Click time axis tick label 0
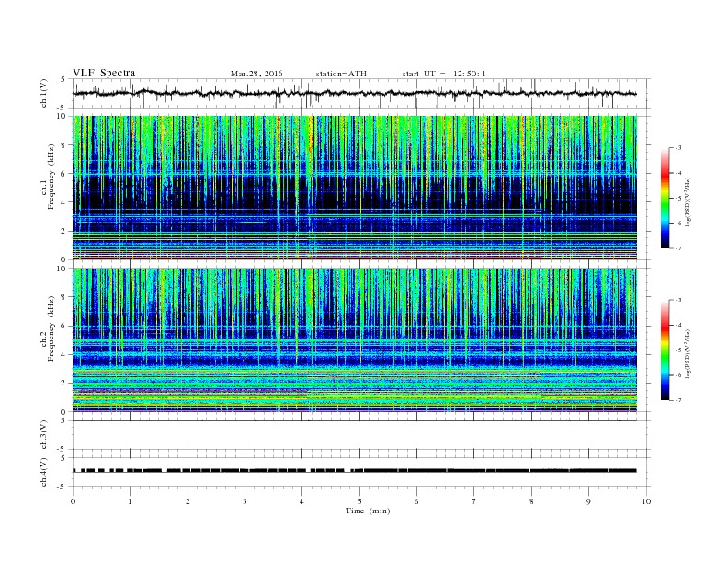This screenshot has width=728, height=563. tap(73, 501)
